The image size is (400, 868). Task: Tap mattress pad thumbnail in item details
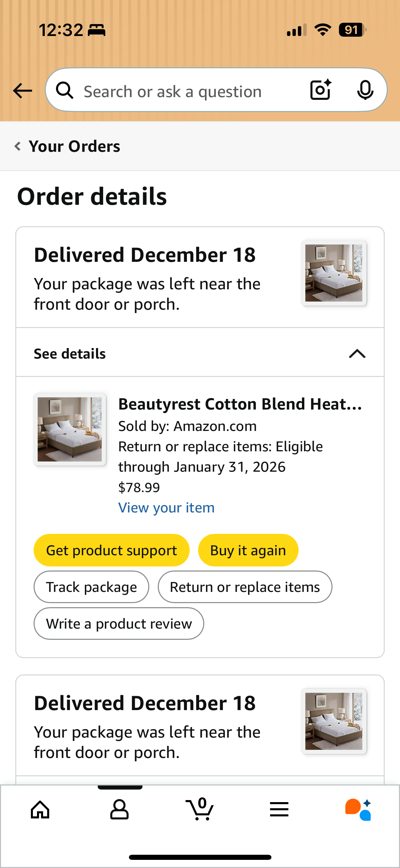70,429
